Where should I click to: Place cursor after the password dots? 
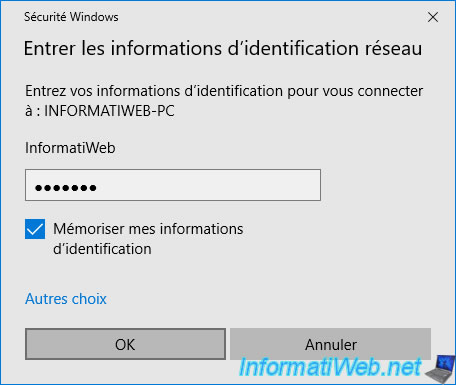(x=98, y=188)
